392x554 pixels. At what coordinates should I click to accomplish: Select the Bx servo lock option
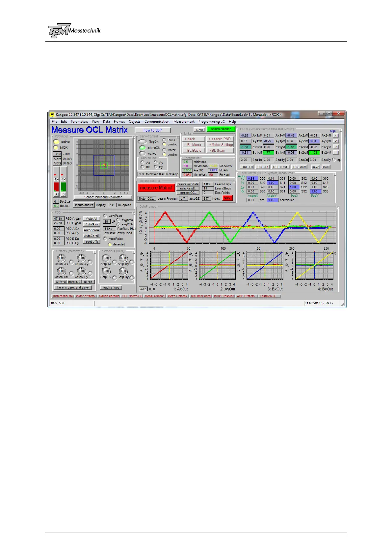tap(142, 167)
